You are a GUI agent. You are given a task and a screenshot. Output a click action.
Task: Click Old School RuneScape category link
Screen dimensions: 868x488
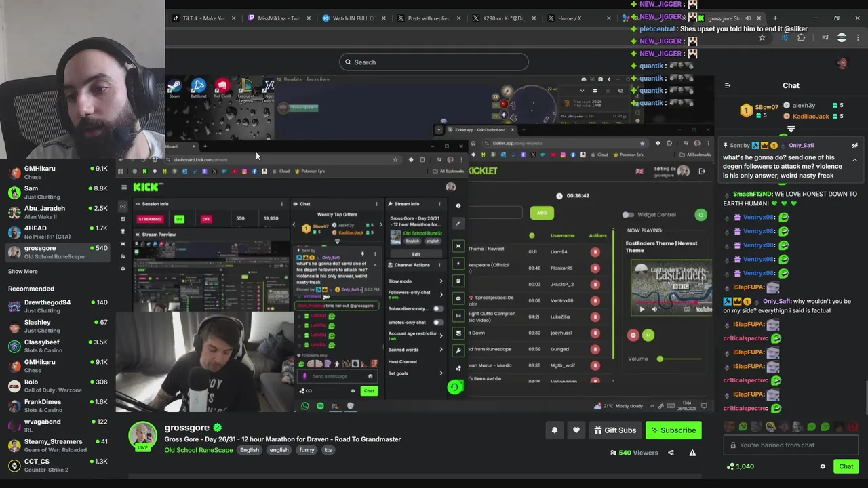pos(199,450)
